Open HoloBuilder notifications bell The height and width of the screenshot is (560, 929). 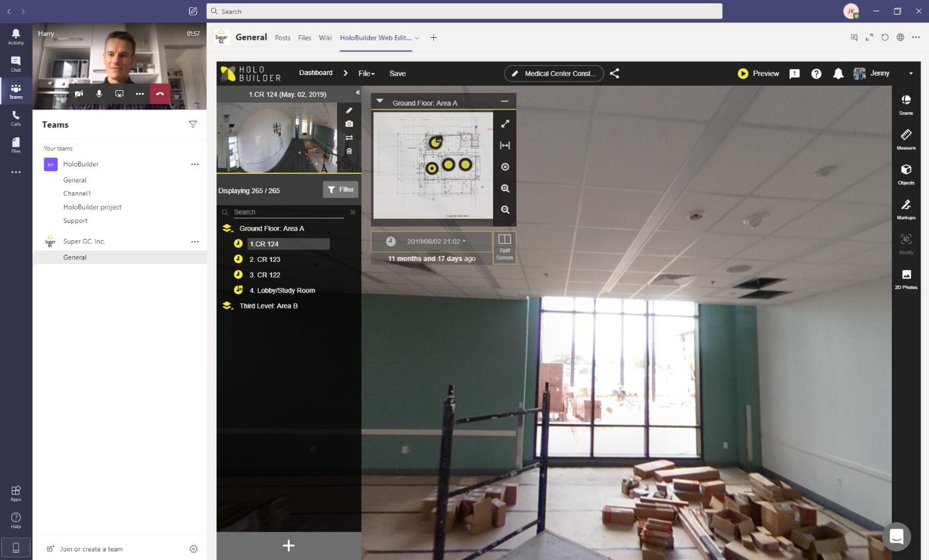pyautogui.click(x=838, y=74)
